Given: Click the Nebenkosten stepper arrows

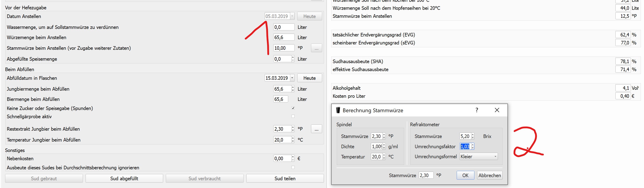Looking at the screenshot, I should click(x=293, y=158).
